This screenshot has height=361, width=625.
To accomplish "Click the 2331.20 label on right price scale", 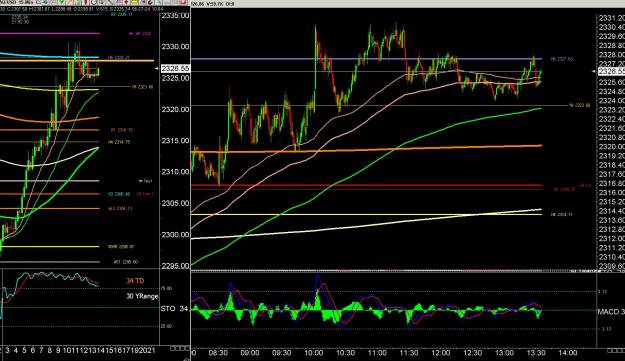I will [x=611, y=18].
